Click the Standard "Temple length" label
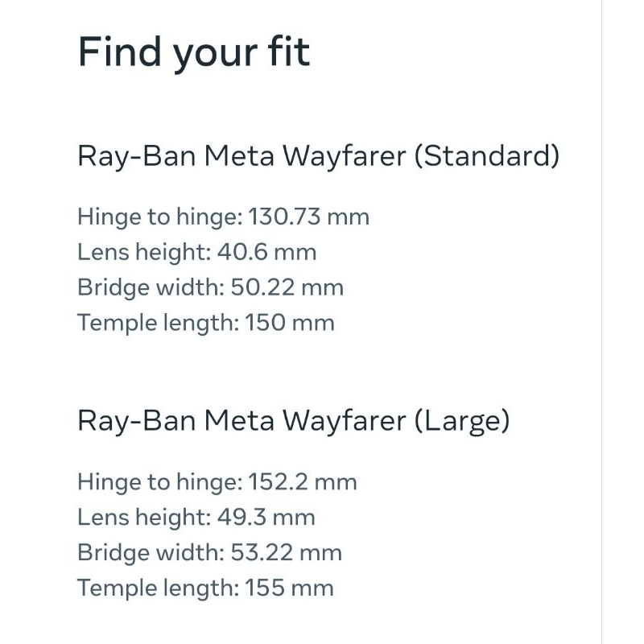 [x=158, y=324]
